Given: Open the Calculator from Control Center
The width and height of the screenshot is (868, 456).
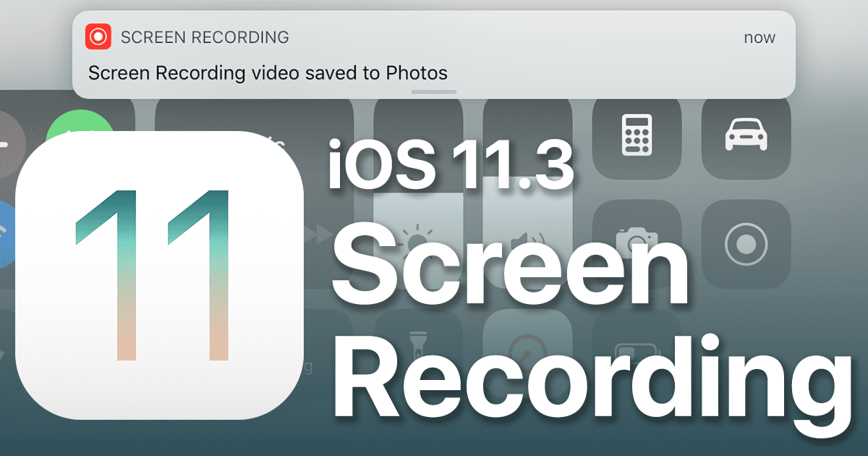Looking at the screenshot, I should [636, 134].
